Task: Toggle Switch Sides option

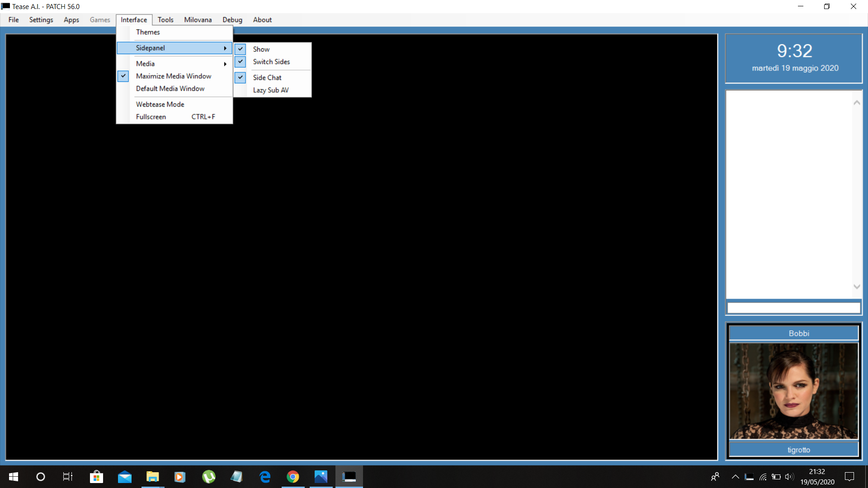Action: pos(273,61)
